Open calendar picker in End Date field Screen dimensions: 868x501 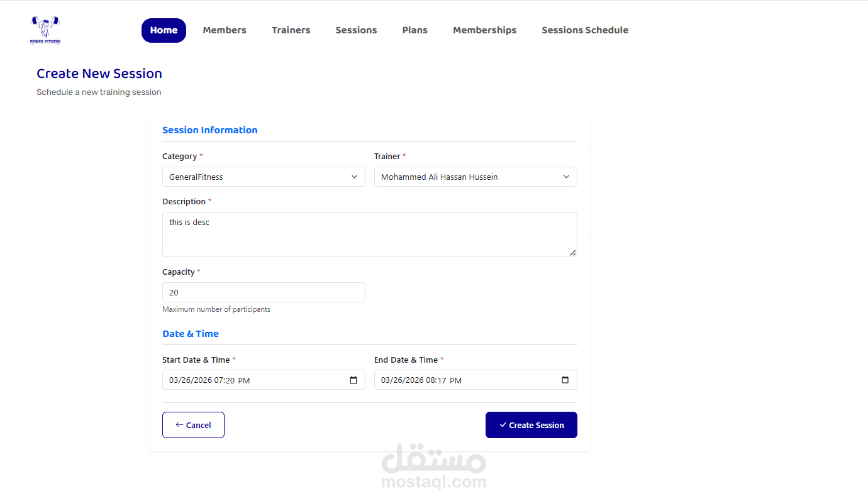565,380
